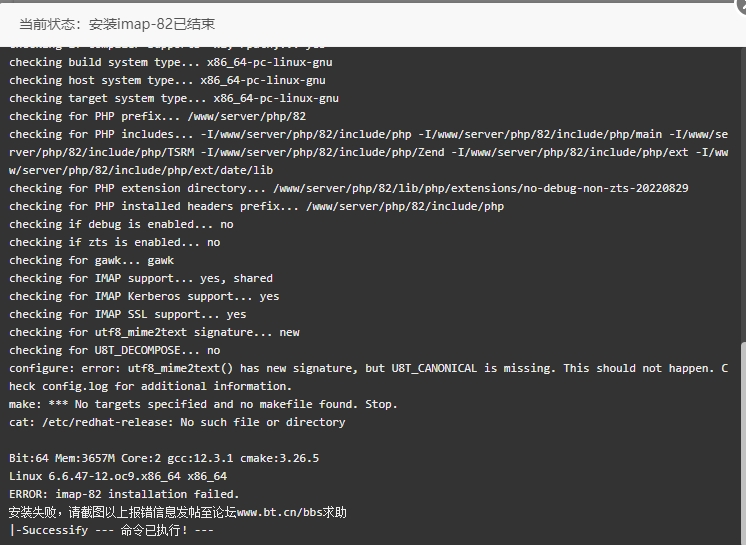Click the log scrollbar thumb
Viewport: 746px width, 545px height.
point(743,443)
